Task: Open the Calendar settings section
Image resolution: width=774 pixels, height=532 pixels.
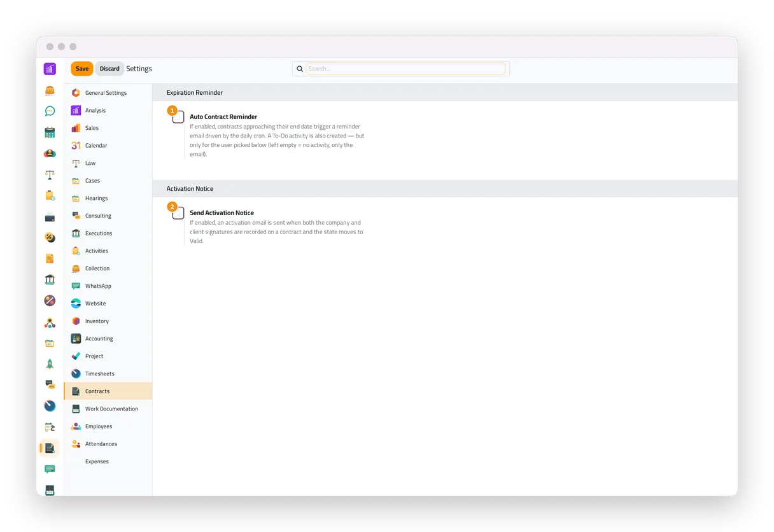Action: pyautogui.click(x=108, y=146)
